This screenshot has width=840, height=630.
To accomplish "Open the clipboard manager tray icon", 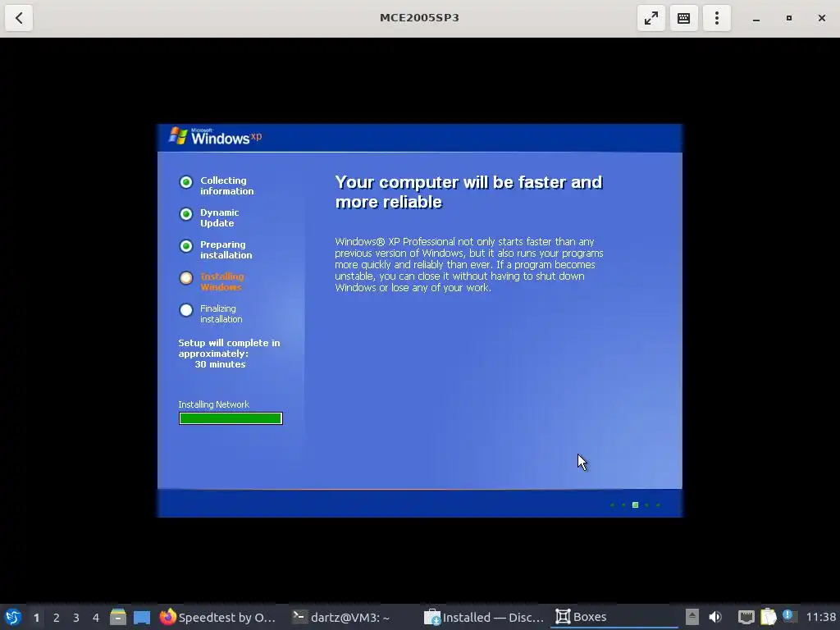I will pos(768,617).
